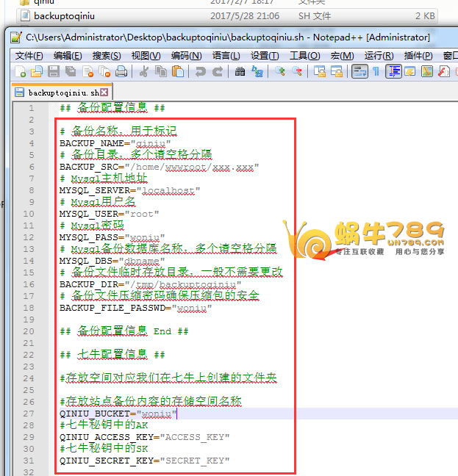Open the 搜索(S) menu
The width and height of the screenshot is (458, 476).
coord(107,56)
